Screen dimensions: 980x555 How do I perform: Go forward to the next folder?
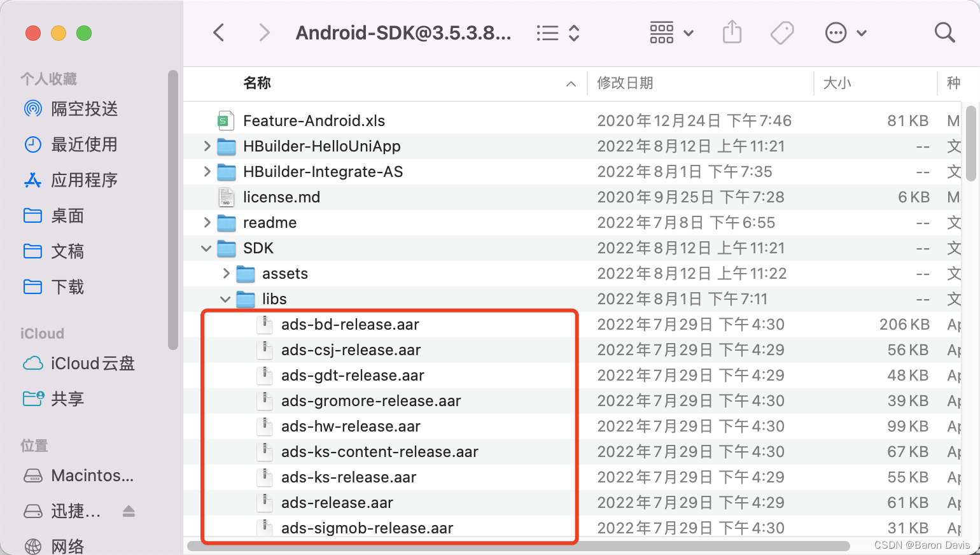264,32
